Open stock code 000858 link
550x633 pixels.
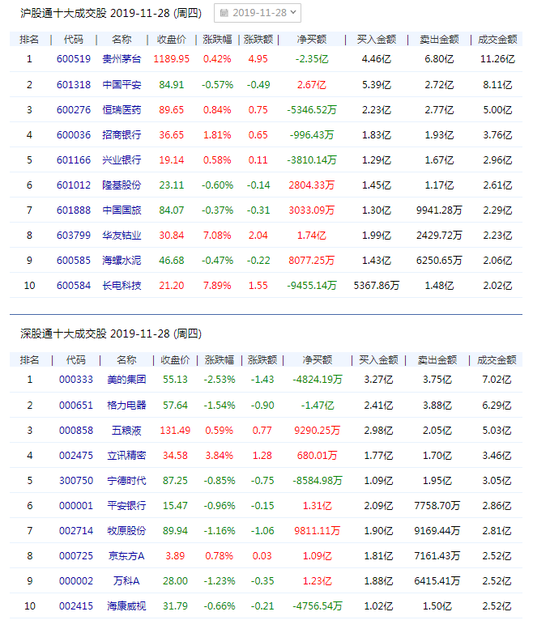pyautogui.click(x=76, y=430)
